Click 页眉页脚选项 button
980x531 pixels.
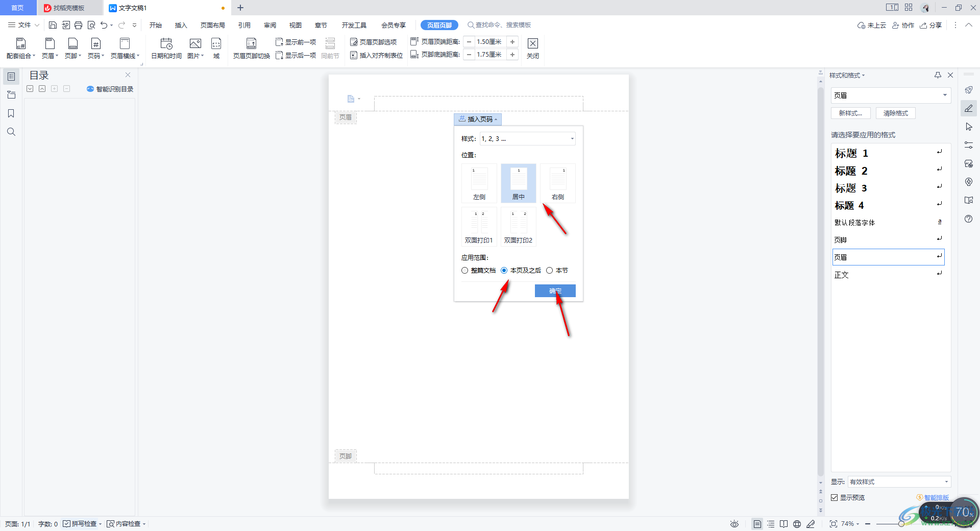pyautogui.click(x=374, y=42)
